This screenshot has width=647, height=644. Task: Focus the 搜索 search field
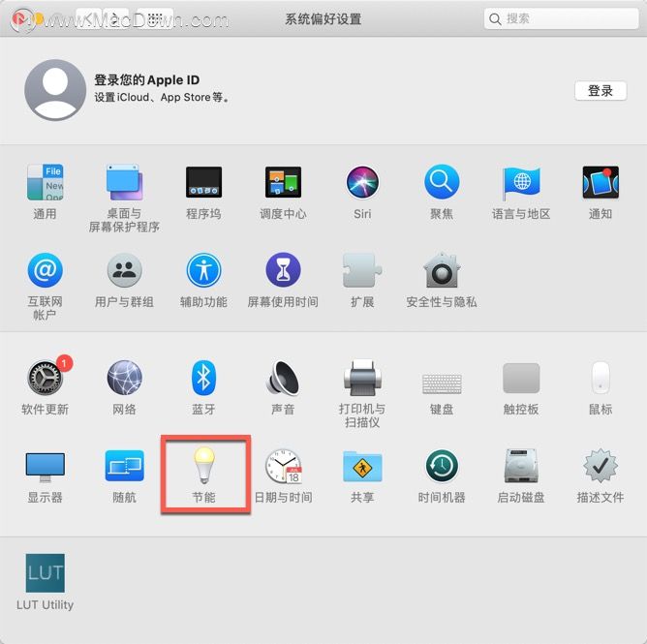pos(561,18)
